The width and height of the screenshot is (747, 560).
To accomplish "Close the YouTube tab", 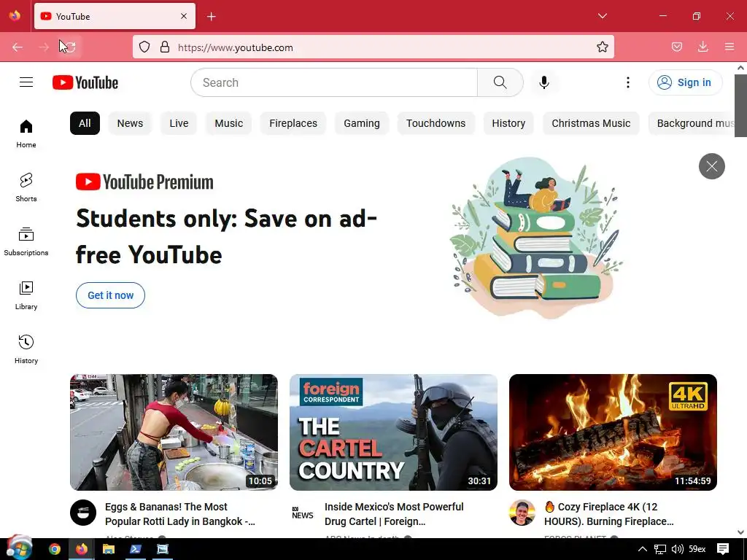I will click(x=184, y=16).
